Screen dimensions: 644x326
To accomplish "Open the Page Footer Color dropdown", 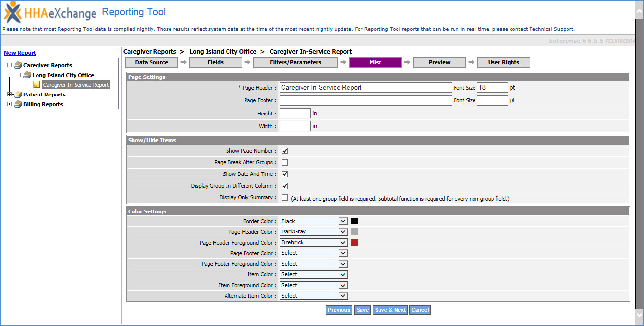I will point(314,253).
